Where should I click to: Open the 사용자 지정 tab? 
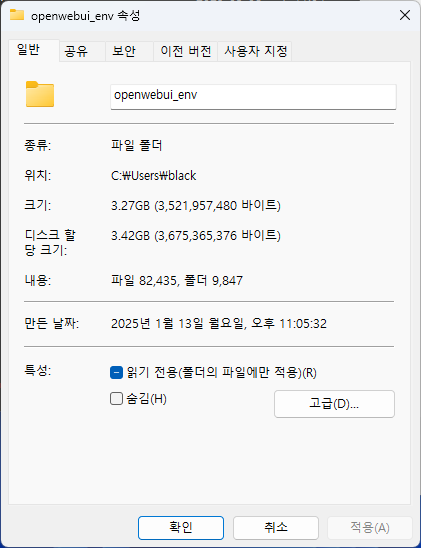[255, 51]
